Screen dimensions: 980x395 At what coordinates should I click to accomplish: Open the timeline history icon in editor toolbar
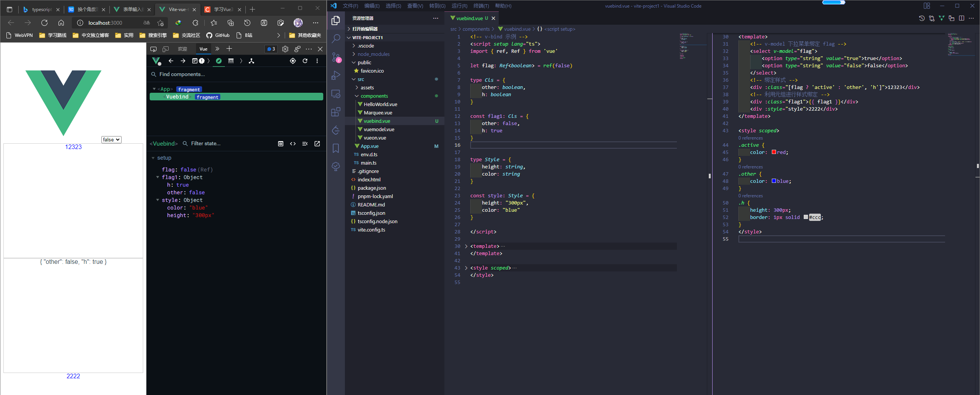[x=922, y=18]
